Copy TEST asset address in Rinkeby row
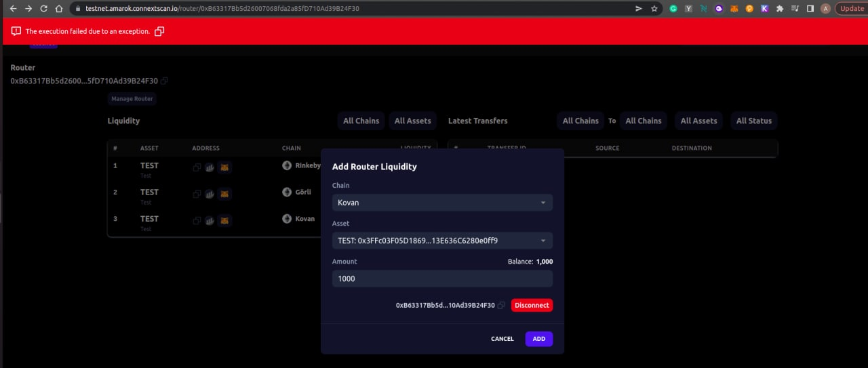The image size is (868, 368). point(197,167)
